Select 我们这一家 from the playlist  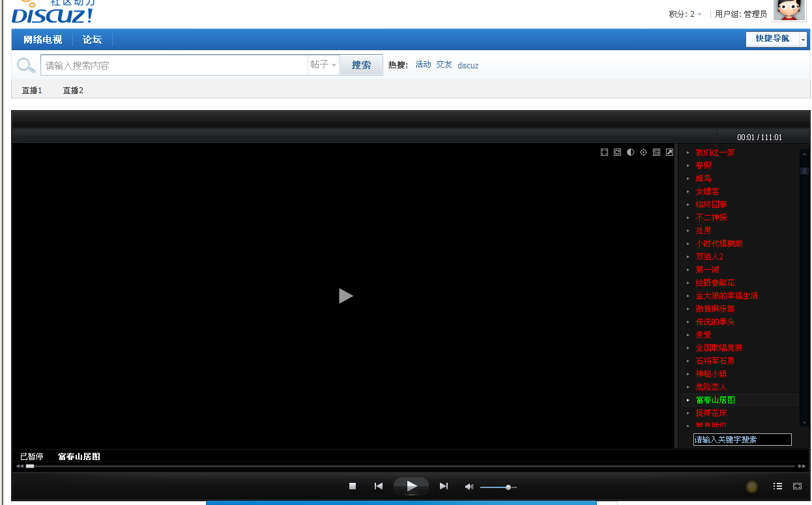pyautogui.click(x=714, y=152)
